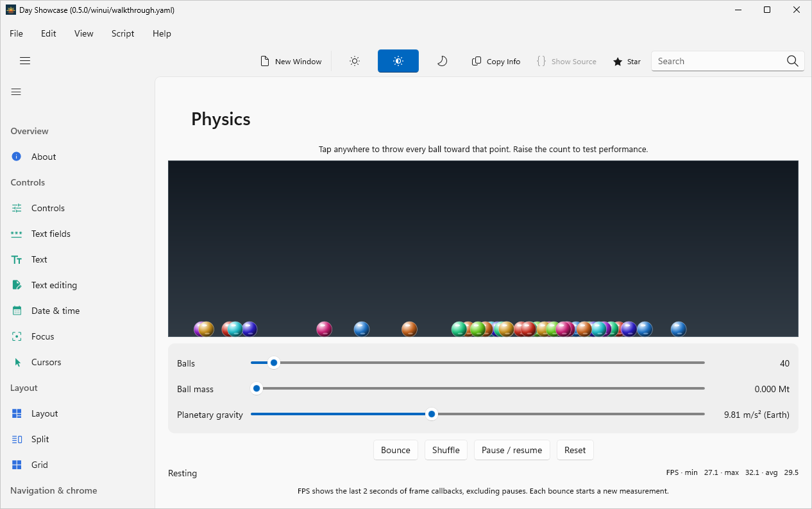Minimize the Day Showcase window
Viewport: 812px width, 509px height.
(x=738, y=10)
